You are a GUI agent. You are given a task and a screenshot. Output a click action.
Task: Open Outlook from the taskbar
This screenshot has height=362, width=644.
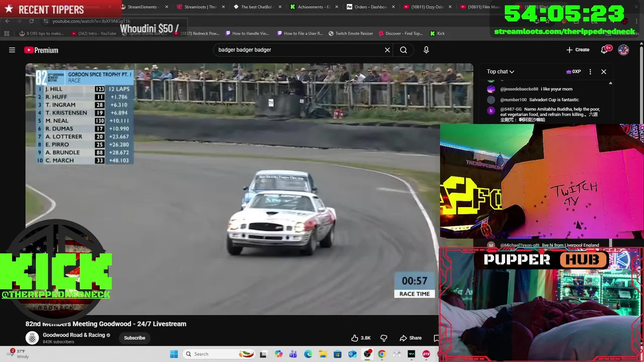(x=352, y=354)
